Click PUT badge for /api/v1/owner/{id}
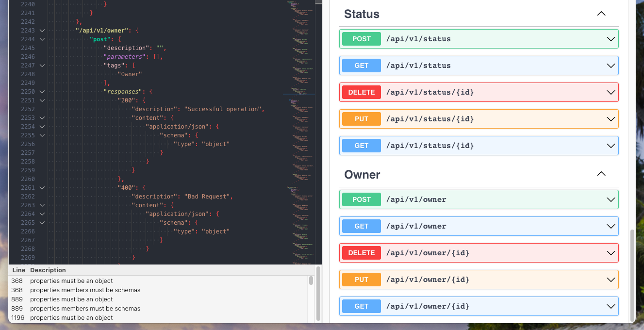Screen dimensions: 644x330 362,280
